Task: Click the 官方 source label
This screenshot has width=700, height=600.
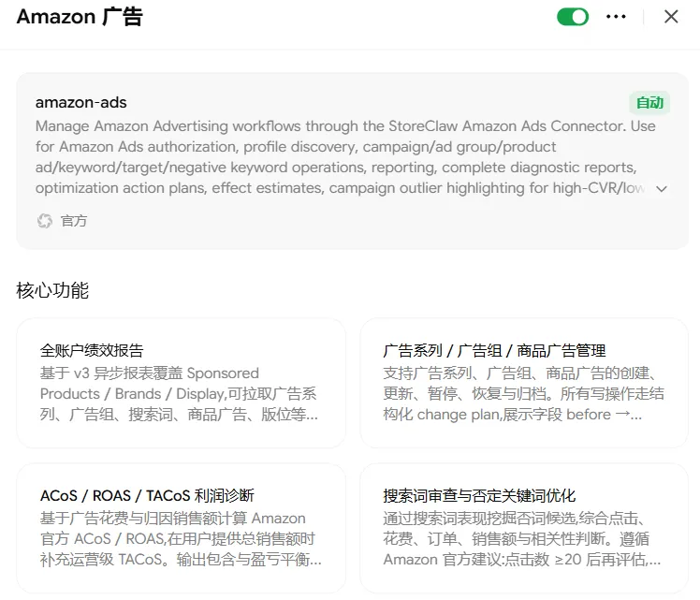Action: (x=74, y=221)
